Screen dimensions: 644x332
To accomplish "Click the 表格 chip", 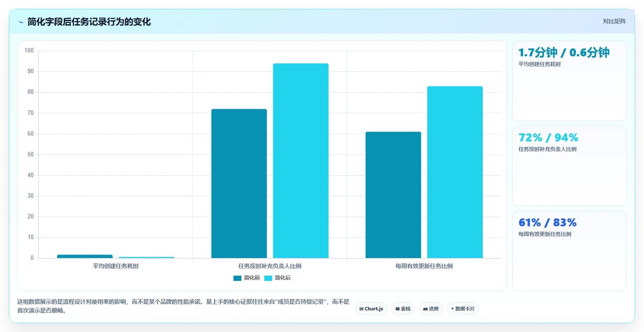I will pos(403,309).
